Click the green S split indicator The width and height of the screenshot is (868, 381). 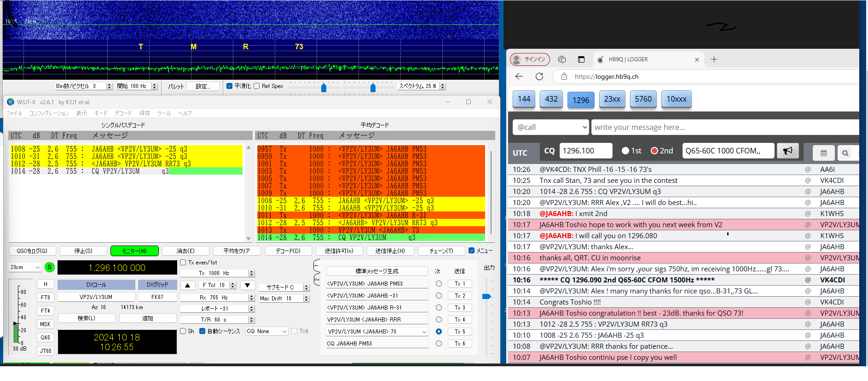pyautogui.click(x=50, y=267)
